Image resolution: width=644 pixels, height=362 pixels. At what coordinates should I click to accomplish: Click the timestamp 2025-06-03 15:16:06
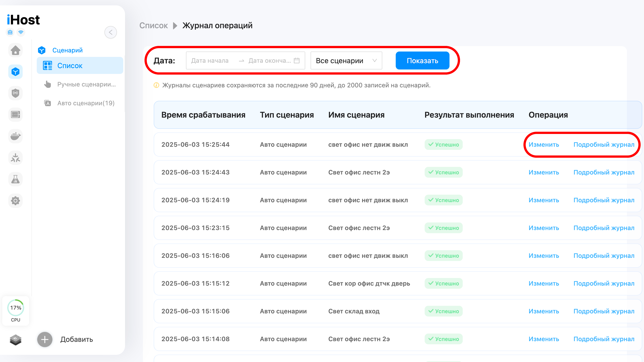(195, 256)
